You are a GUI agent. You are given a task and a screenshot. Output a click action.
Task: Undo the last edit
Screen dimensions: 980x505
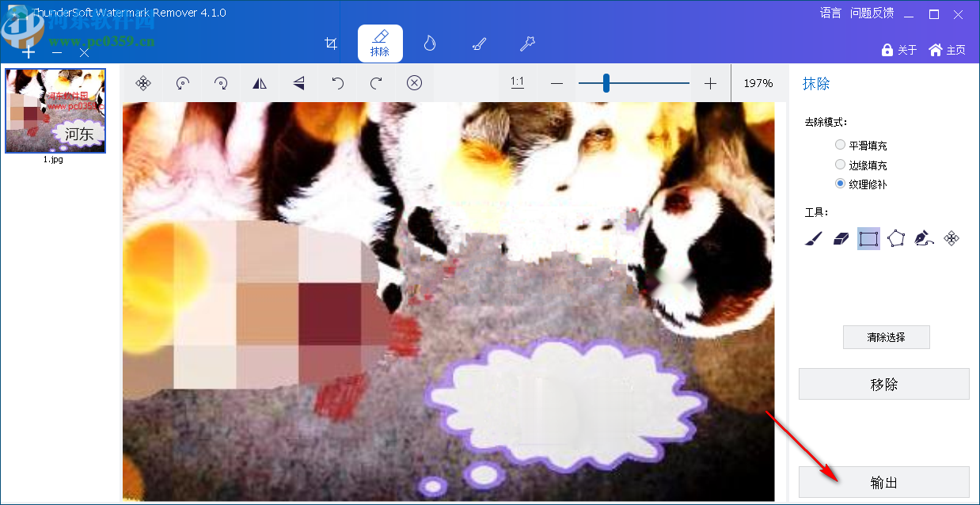(337, 83)
